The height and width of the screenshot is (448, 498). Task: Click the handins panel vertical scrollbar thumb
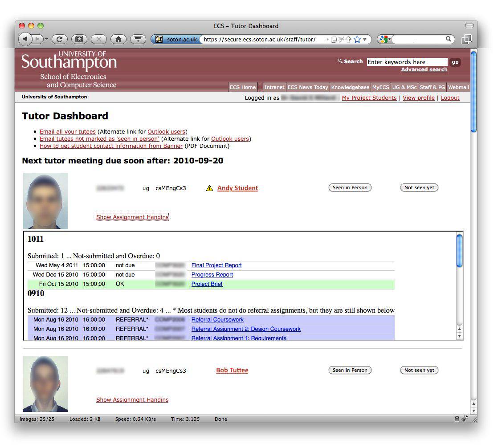click(459, 251)
